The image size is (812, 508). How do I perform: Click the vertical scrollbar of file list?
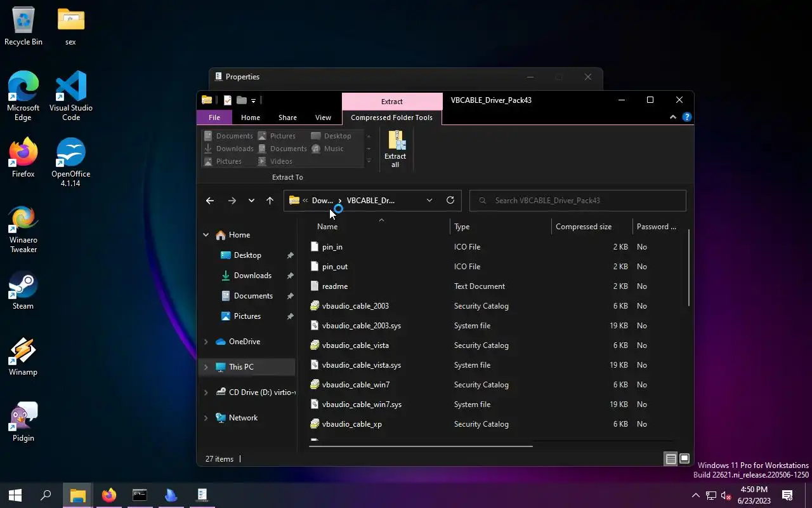click(x=689, y=268)
